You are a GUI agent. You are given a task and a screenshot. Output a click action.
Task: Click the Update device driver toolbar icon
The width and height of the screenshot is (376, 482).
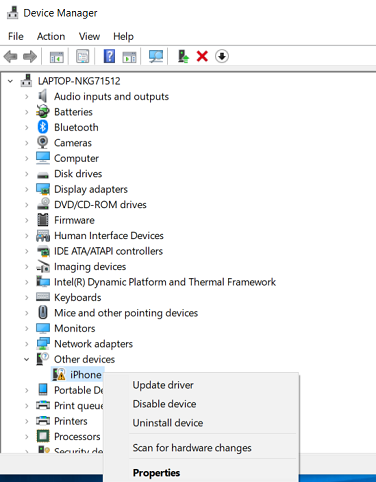coord(183,56)
